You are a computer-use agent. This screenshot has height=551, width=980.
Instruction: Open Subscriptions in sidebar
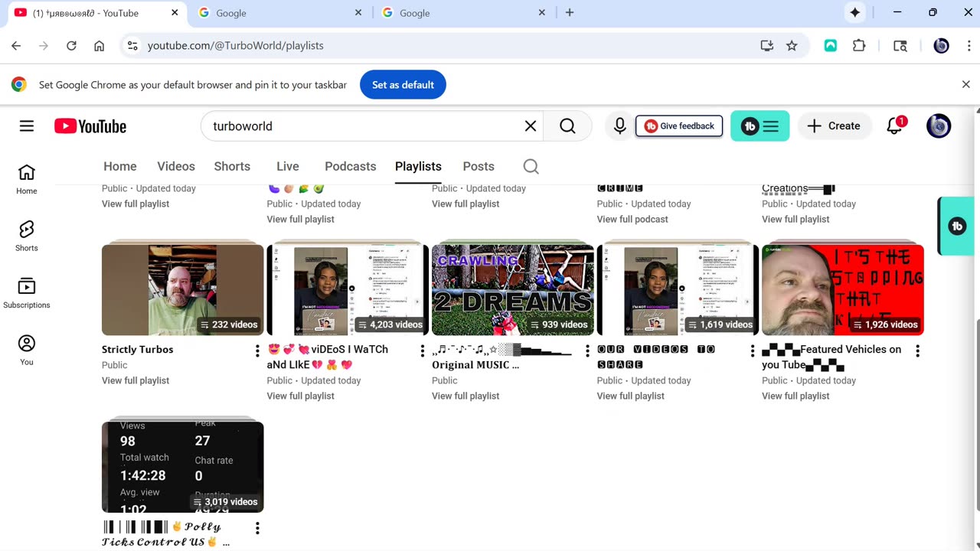pyautogui.click(x=27, y=293)
